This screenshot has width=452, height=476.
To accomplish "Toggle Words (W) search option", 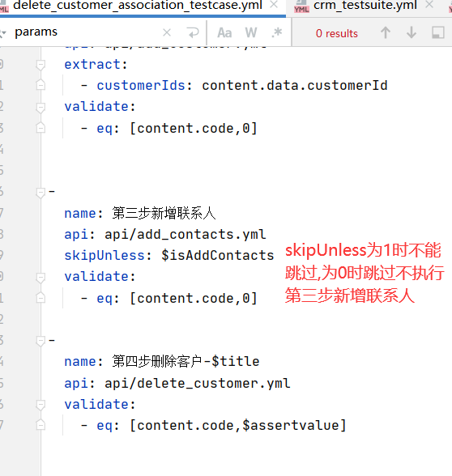I will (x=251, y=32).
